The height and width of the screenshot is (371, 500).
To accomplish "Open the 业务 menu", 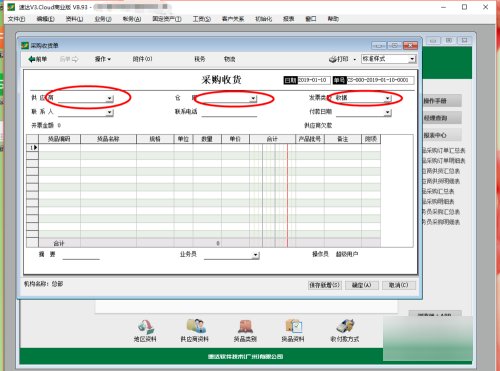I will pyautogui.click(x=103, y=19).
